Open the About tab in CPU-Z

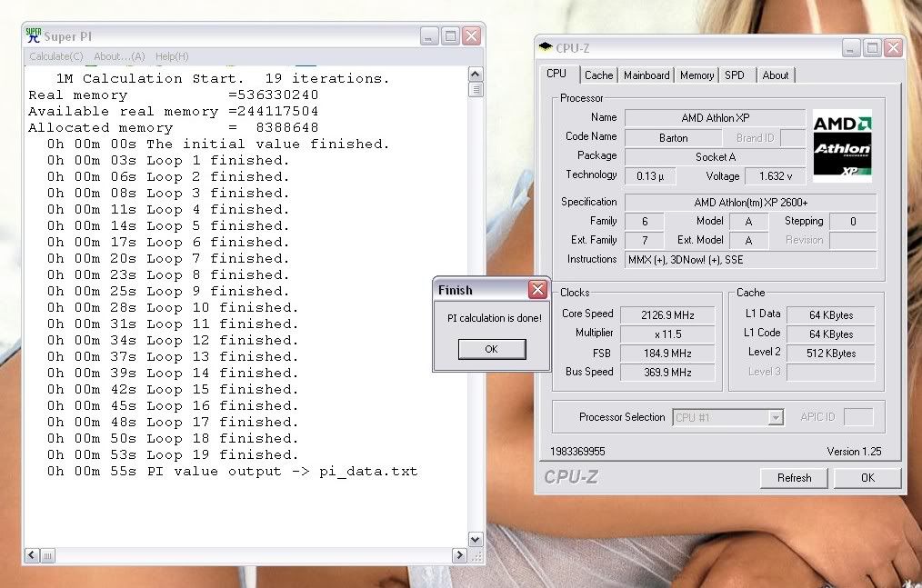pos(775,75)
